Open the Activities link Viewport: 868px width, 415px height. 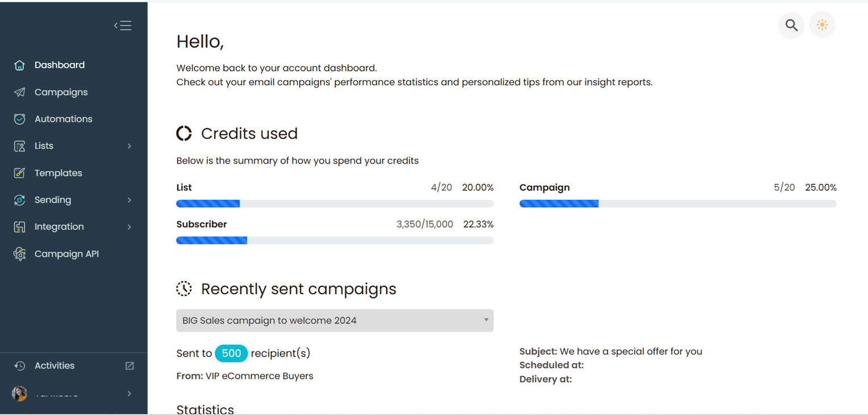(x=54, y=366)
